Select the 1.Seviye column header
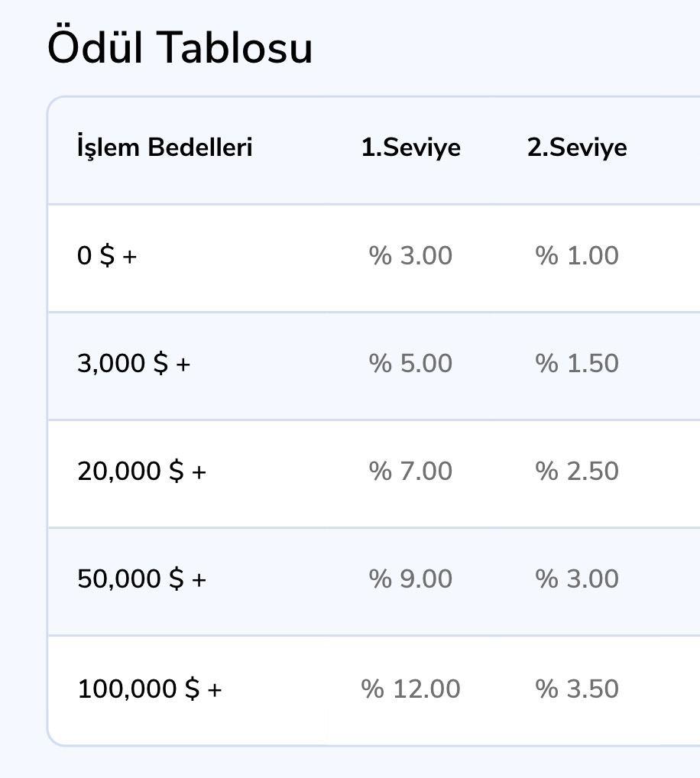 click(x=410, y=147)
